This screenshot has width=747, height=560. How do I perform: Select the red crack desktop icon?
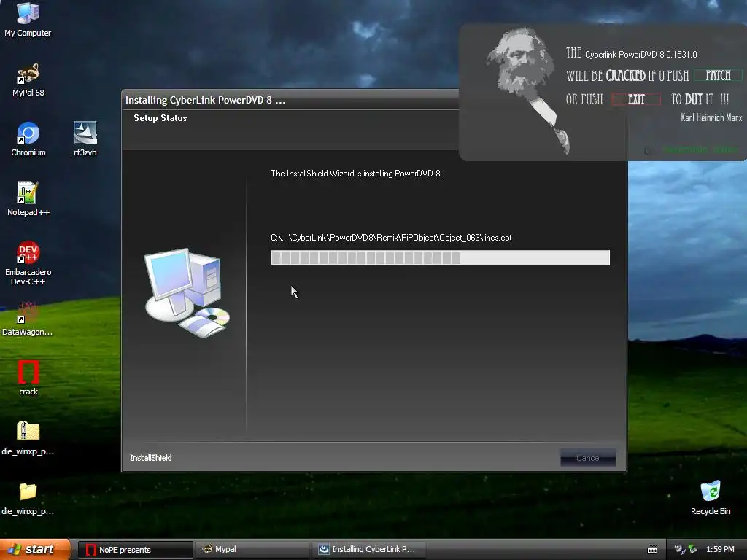[x=28, y=378]
